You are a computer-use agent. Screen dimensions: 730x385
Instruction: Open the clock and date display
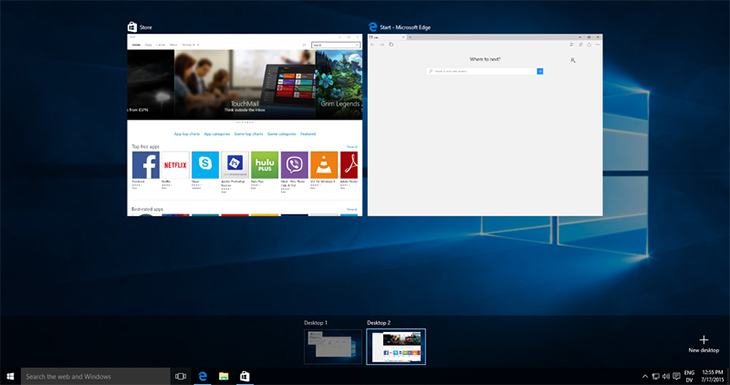click(711, 376)
